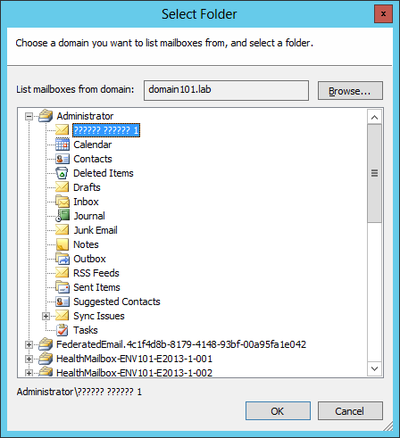Select the Notes sticky note icon
The height and width of the screenshot is (438, 400).
(x=62, y=245)
